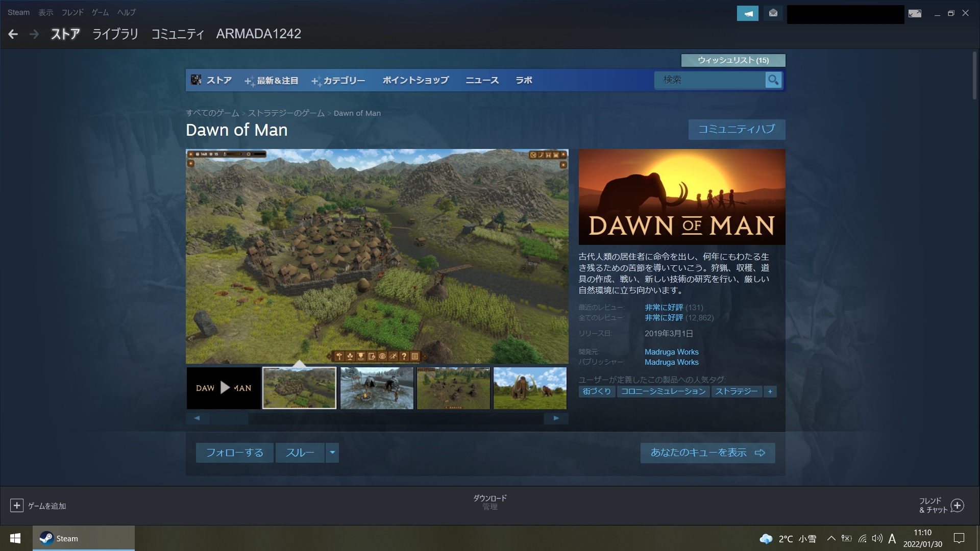Image resolution: width=980 pixels, height=551 pixels.
Task: Click the wishlist (15) button
Action: pos(733,60)
